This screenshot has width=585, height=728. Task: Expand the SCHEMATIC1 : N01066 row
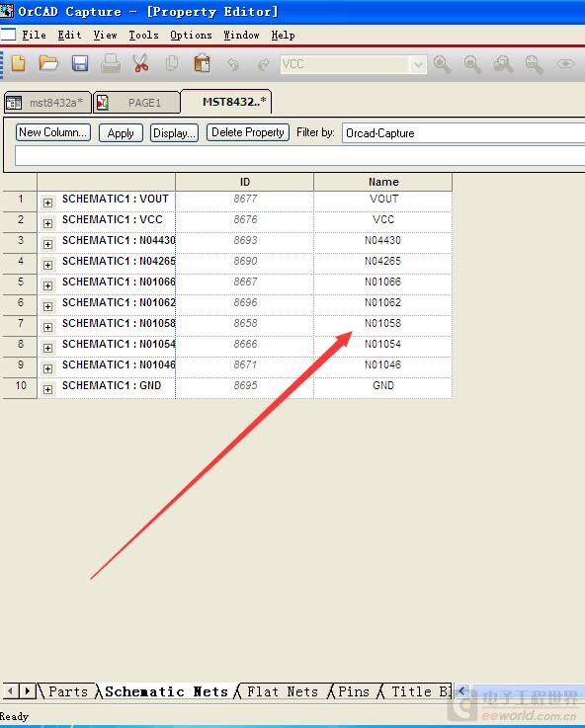tap(47, 285)
